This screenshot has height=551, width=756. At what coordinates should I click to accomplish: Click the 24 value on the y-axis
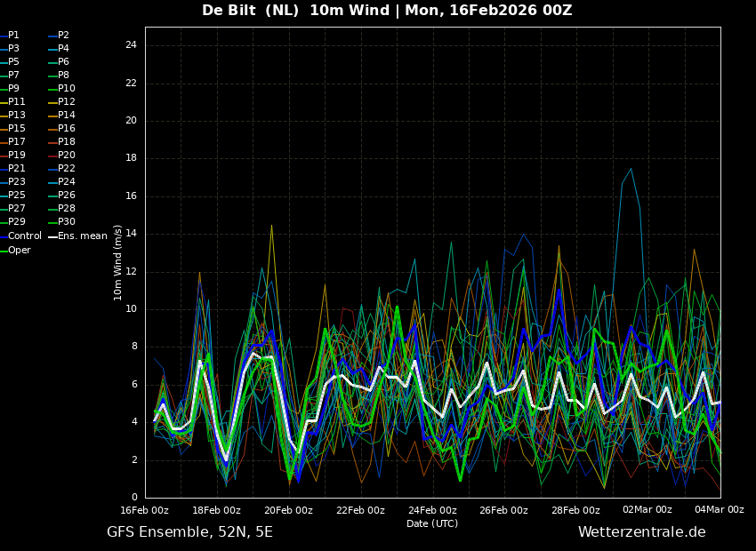coord(131,45)
